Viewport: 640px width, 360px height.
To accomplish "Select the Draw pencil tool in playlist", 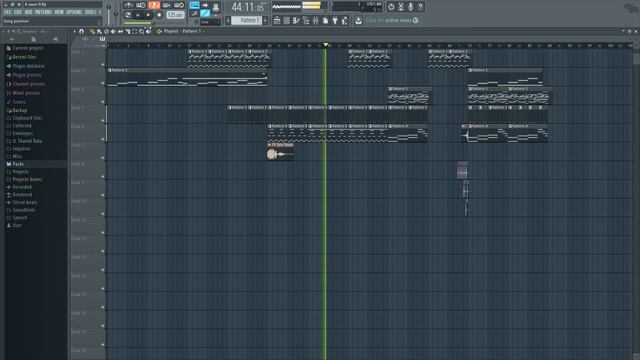I will [x=92, y=31].
